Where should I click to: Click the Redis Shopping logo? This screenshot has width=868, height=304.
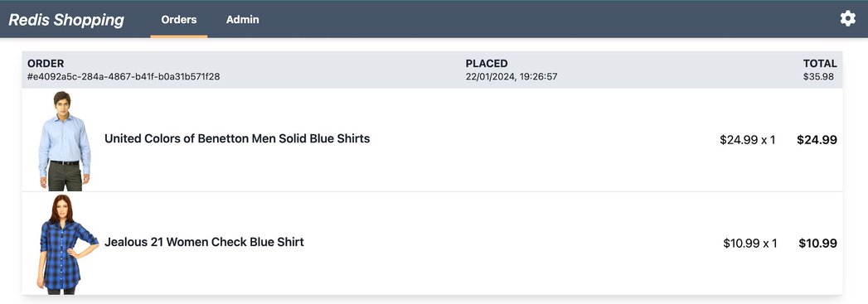(66, 20)
